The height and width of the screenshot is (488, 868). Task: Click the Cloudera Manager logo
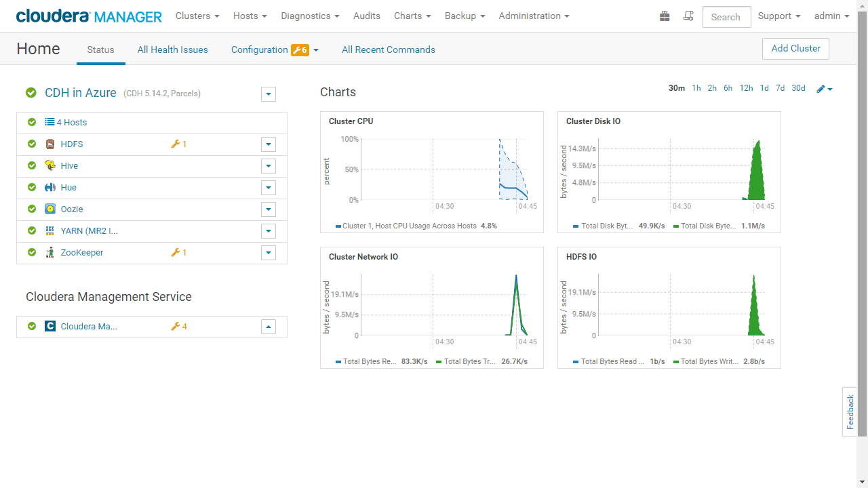click(89, 16)
